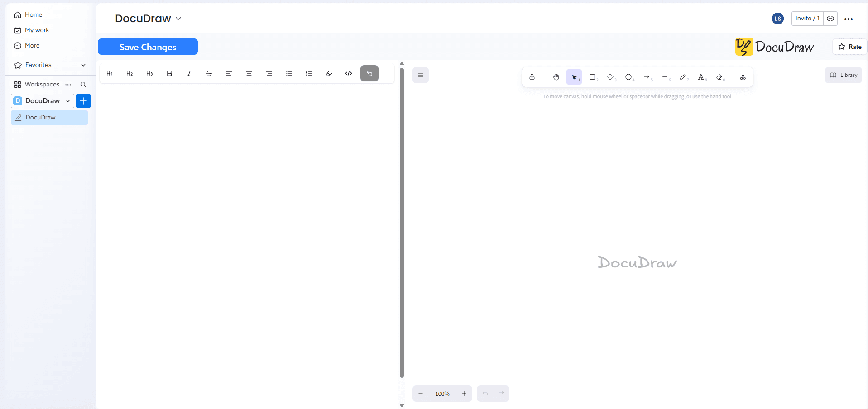Image resolution: width=868 pixels, height=409 pixels.
Task: Select the Rectangle tool
Action: (593, 77)
